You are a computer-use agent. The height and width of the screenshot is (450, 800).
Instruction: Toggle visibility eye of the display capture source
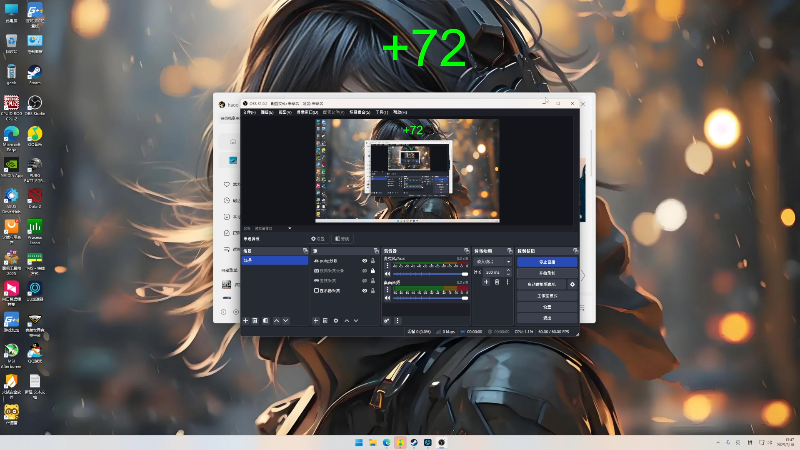coord(364,290)
